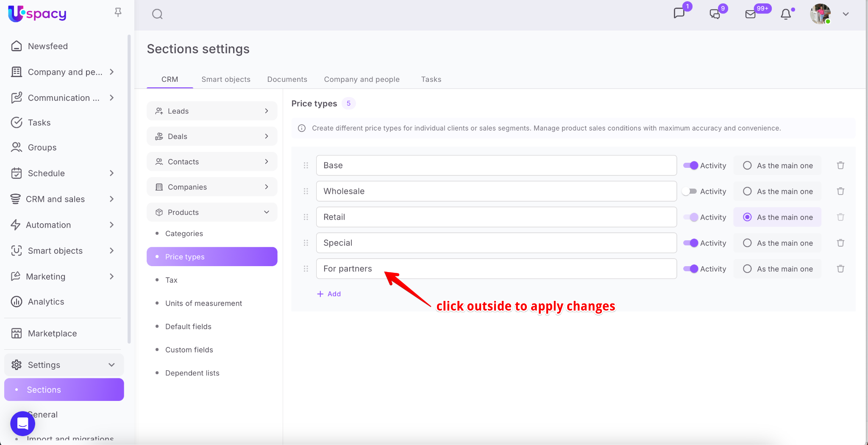Add a new price type
This screenshot has height=445, width=868.
coord(329,294)
